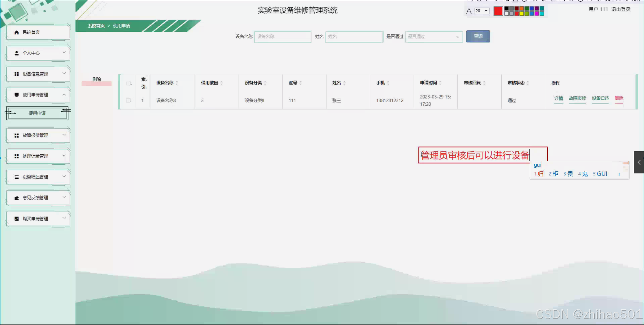Pick the large red color swatch

(498, 11)
